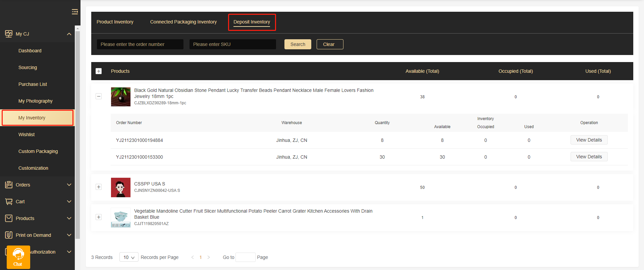
Task: Click the Cart shopping icon
Action: point(9,202)
